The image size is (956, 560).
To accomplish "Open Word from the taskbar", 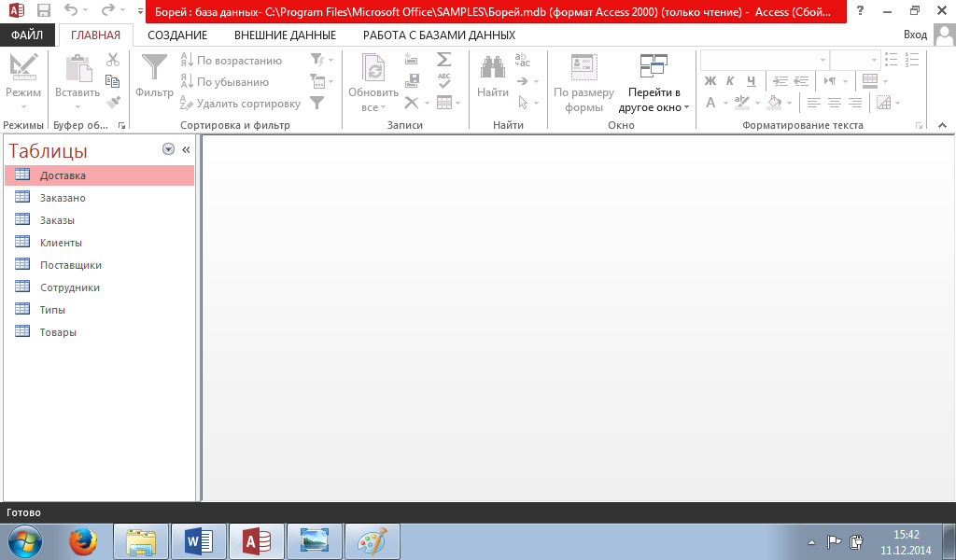I will 199,541.
